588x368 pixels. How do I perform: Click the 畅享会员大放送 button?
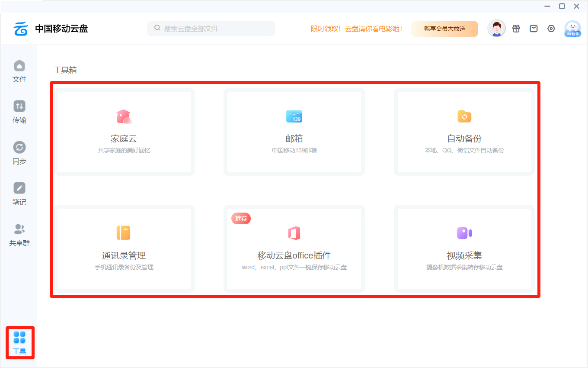(x=444, y=29)
